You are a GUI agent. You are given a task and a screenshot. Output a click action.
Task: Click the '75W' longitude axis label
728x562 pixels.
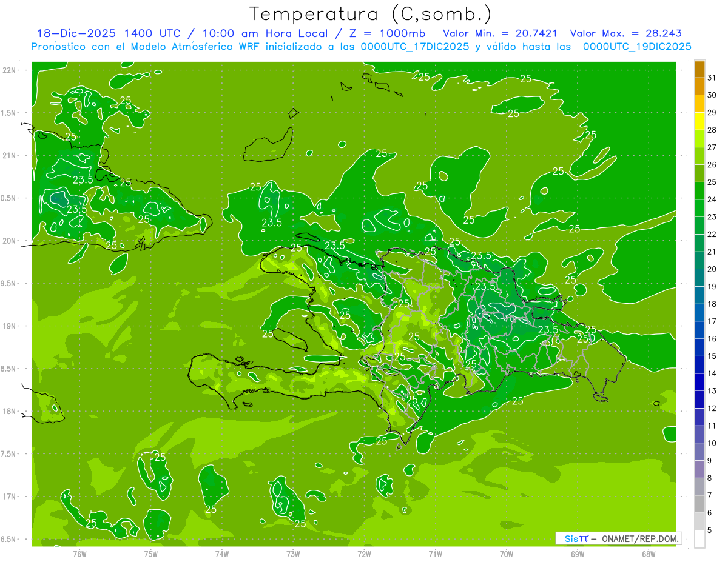click(x=151, y=554)
